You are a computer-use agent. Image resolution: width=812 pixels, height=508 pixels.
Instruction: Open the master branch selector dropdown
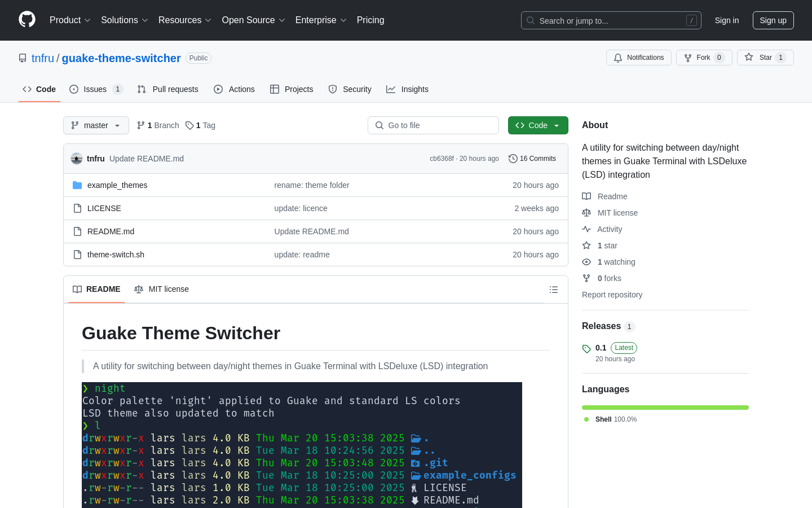(x=96, y=125)
